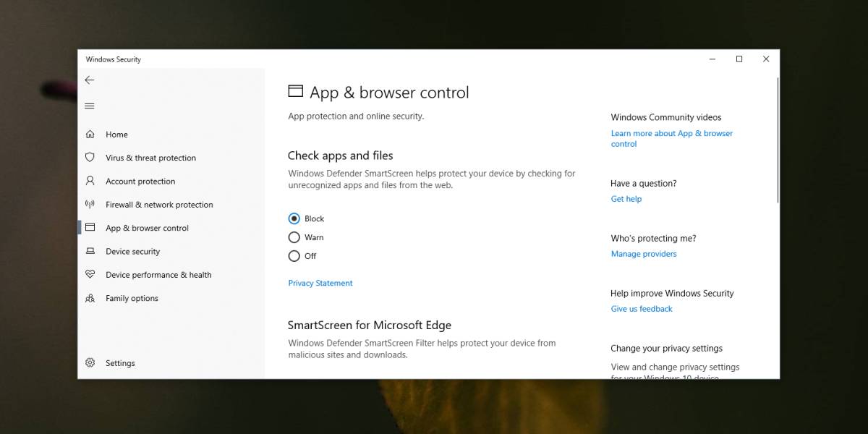This screenshot has height=434, width=868.
Task: Click the Firewall & network protection antenna icon
Action: (x=90, y=204)
